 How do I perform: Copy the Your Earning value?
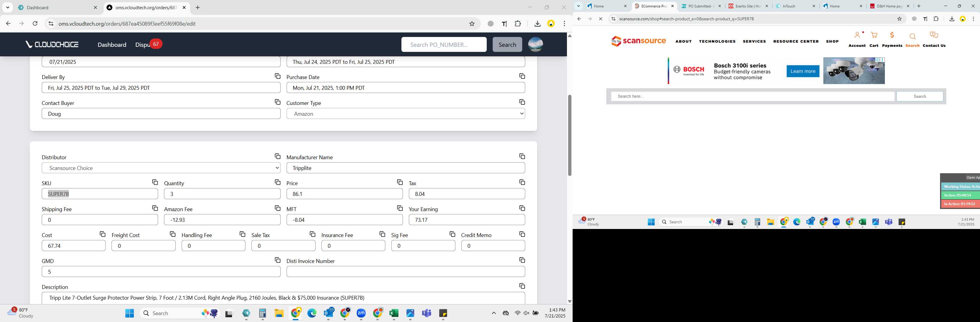click(x=522, y=208)
